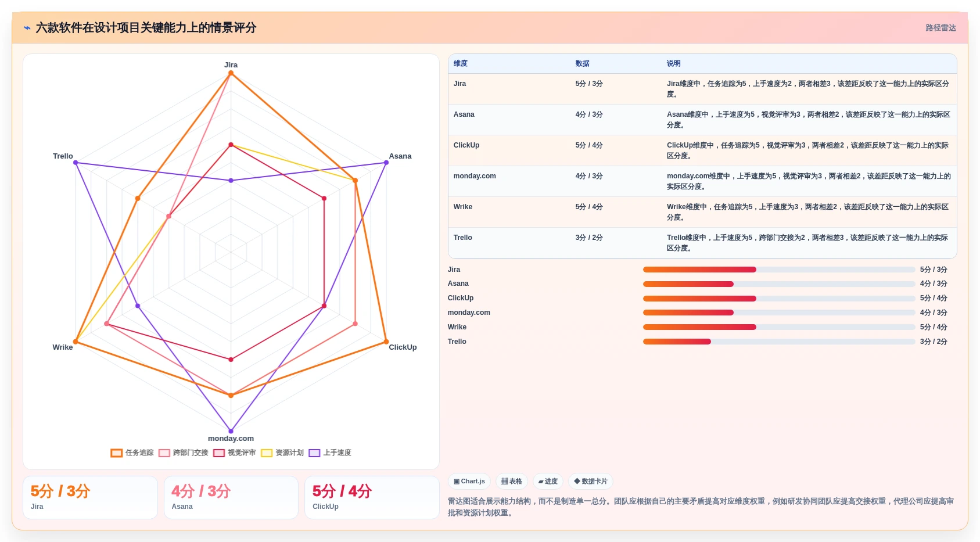Click the Wrike description text in table
980x542 pixels.
coord(808,212)
